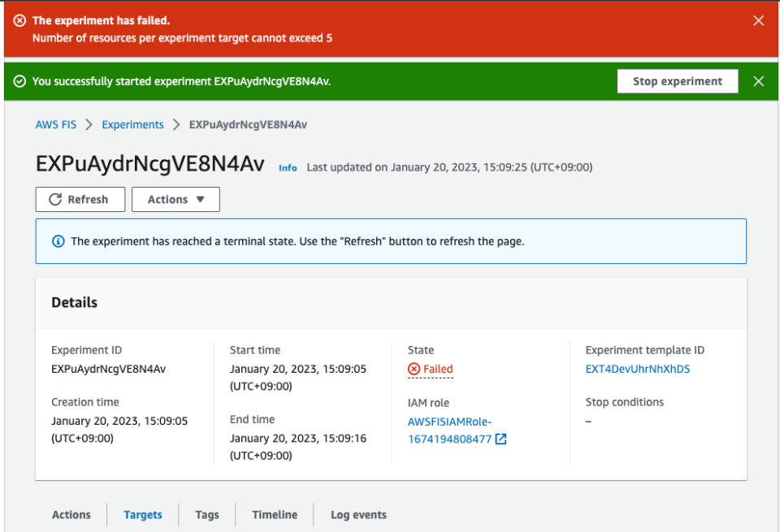
Task: Click the success checkmark in the green banner
Action: tap(20, 81)
